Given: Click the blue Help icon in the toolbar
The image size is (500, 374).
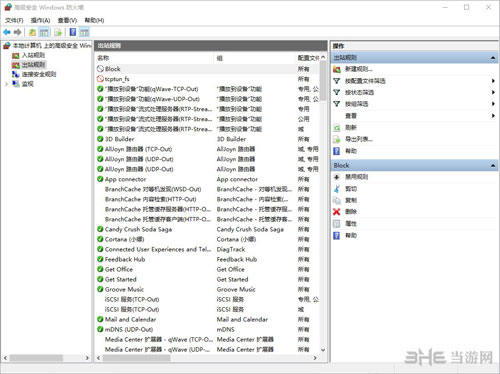Looking at the screenshot, I should click(x=73, y=32).
